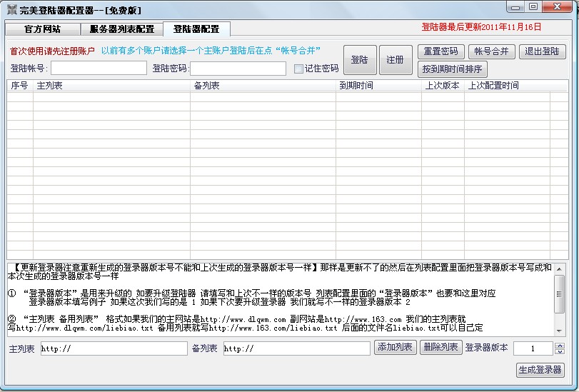Viewport: 579px width, 392px height.
Task: Click the 到期时间 column header
Action: point(378,86)
